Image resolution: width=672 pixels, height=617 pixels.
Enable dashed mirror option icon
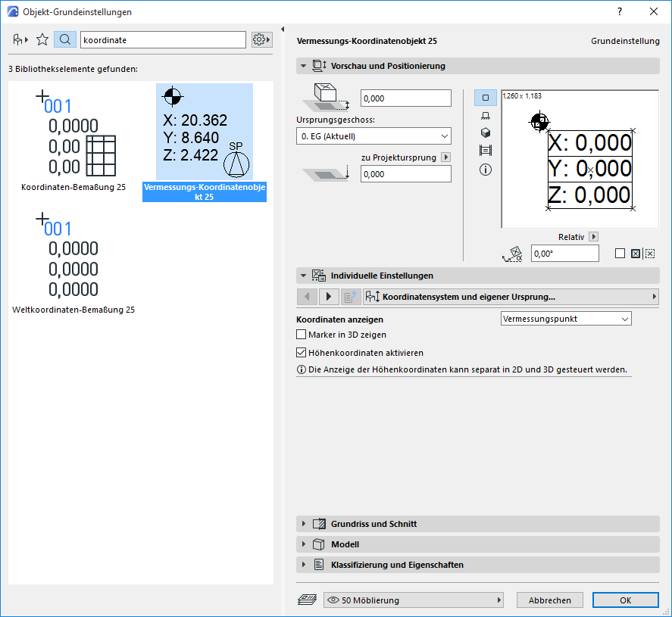pyautogui.click(x=650, y=254)
